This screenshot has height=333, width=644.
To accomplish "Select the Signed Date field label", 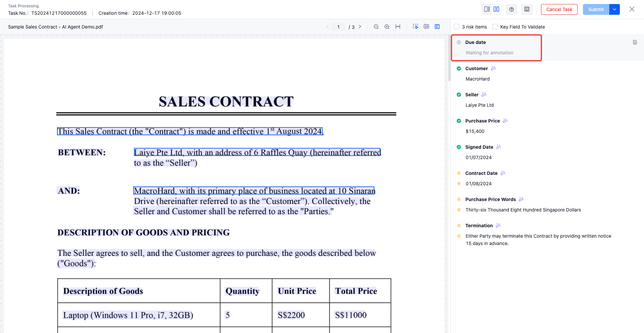I will (x=479, y=147).
